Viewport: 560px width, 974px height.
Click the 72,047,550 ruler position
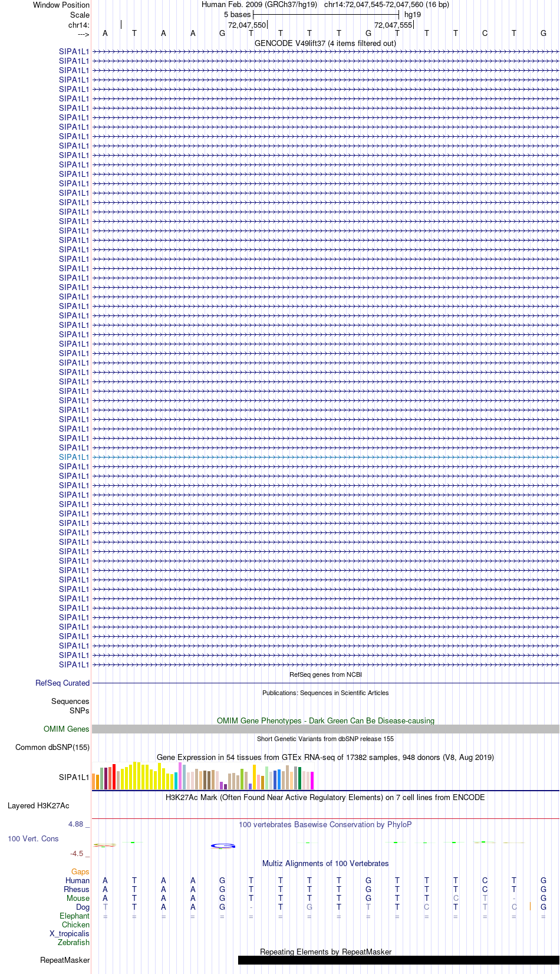coord(247,25)
